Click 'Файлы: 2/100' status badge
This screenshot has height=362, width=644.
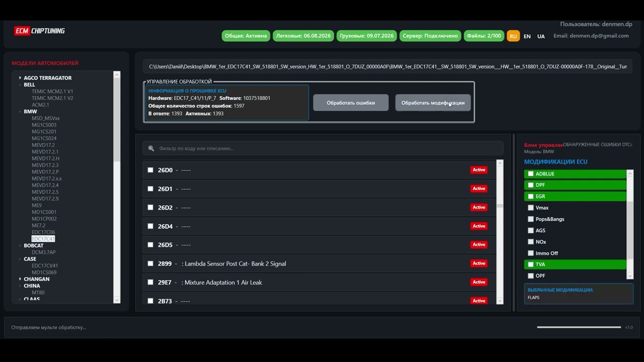(x=484, y=36)
